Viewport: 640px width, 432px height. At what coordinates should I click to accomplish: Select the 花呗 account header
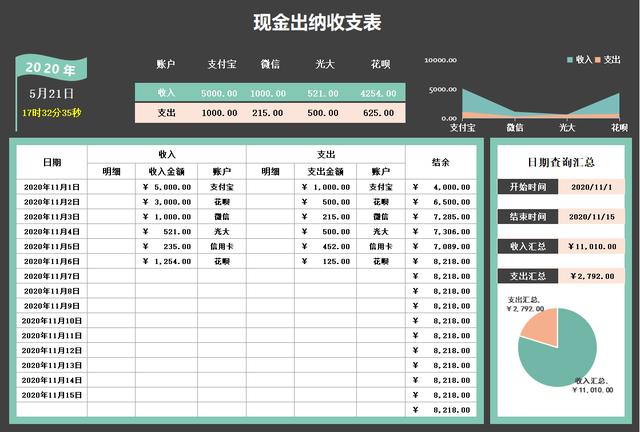pos(380,64)
